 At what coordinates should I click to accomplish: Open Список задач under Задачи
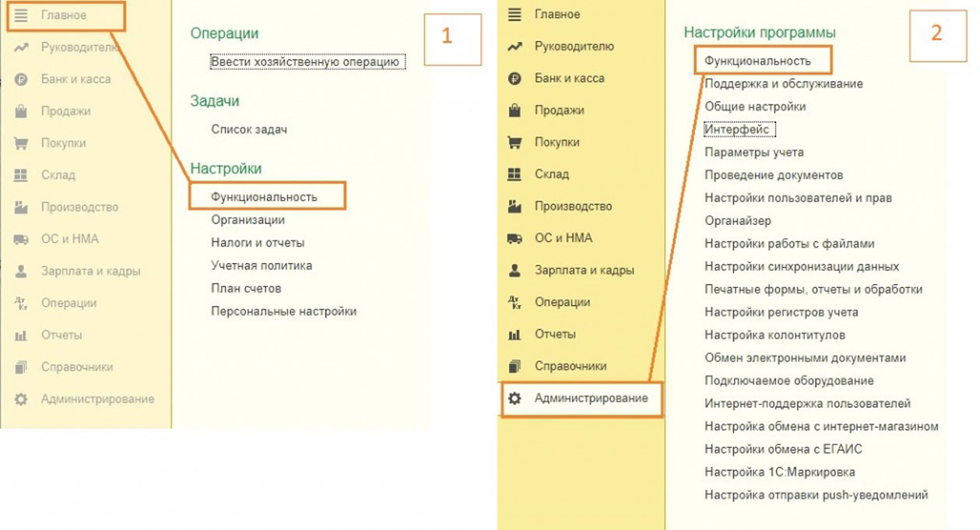click(249, 129)
